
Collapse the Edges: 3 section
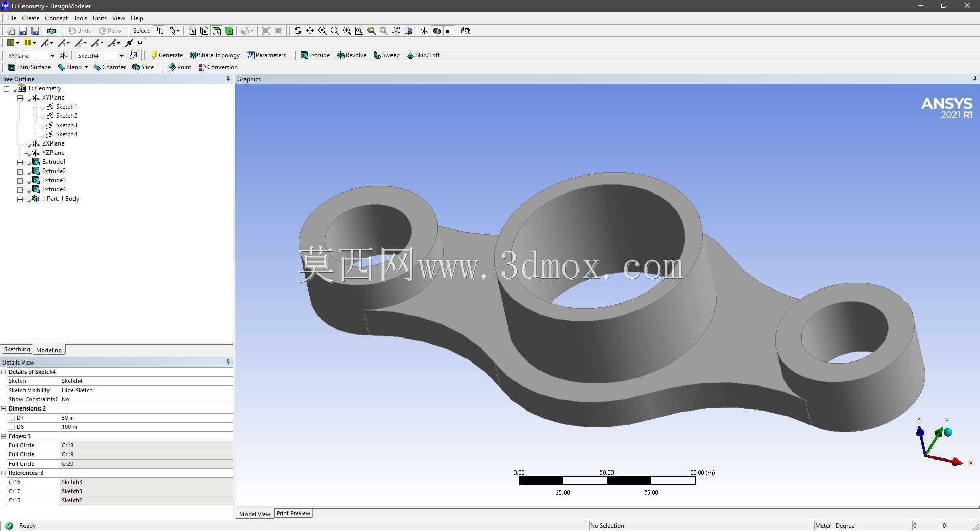click(x=4, y=436)
